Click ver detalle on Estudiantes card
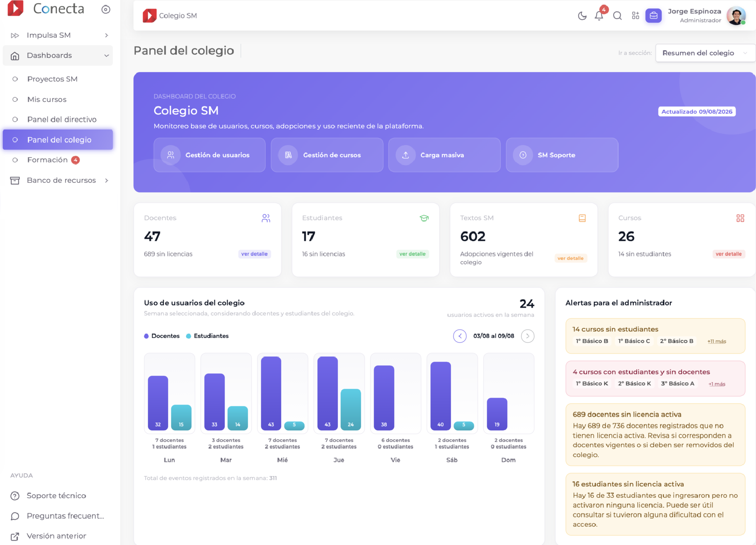756x545 pixels. [412, 254]
